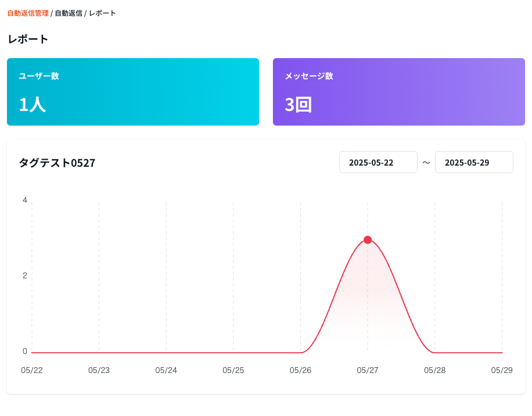
Task: Click the 1人 user count value
Action: coord(33,105)
